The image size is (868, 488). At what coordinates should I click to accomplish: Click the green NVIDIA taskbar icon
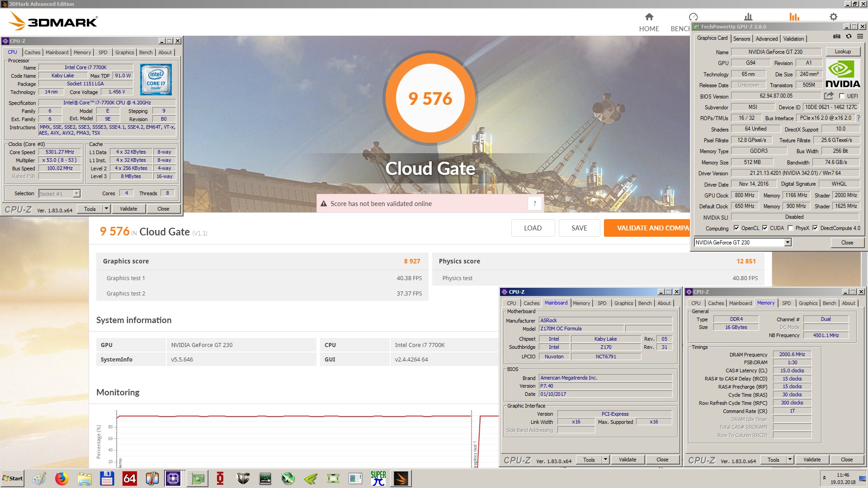(311, 479)
